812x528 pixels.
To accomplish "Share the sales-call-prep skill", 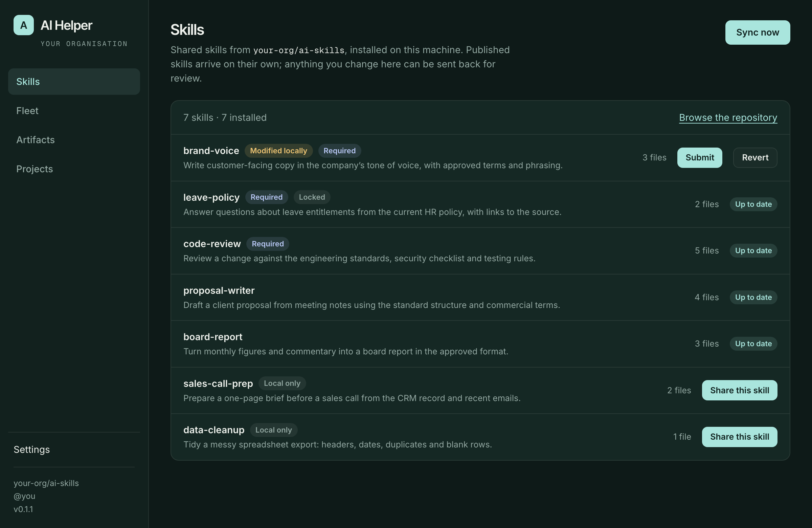I will coord(739,391).
